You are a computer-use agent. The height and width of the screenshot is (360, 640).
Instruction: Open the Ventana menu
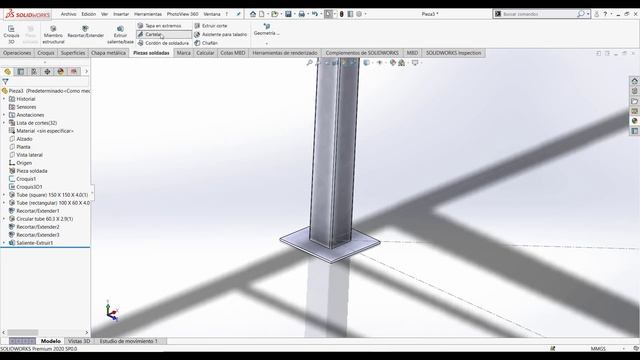pyautogui.click(x=212, y=14)
